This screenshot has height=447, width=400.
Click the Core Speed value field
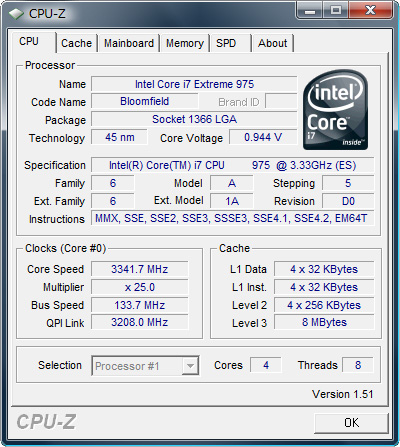click(x=139, y=269)
